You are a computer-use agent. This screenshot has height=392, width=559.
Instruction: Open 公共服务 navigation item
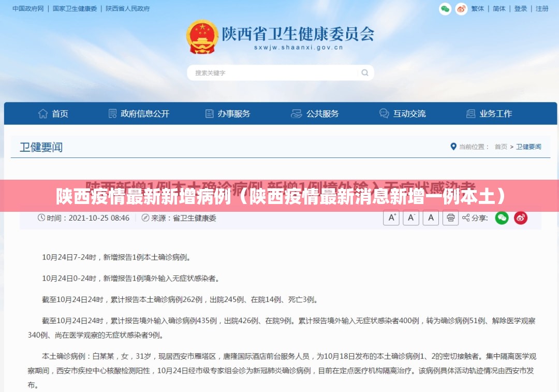322,114
